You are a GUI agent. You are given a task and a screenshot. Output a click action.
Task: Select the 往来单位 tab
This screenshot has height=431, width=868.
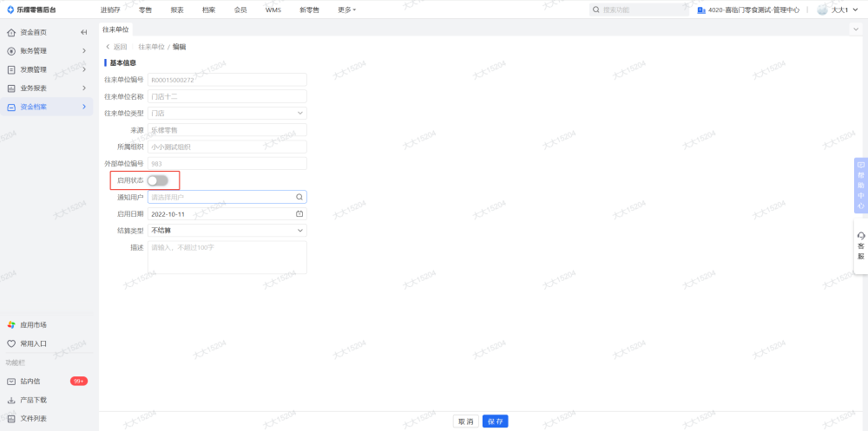(x=115, y=29)
